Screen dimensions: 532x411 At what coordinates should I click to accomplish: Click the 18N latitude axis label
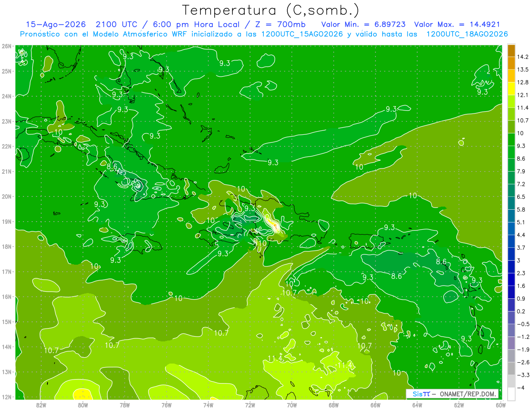pos(7,247)
